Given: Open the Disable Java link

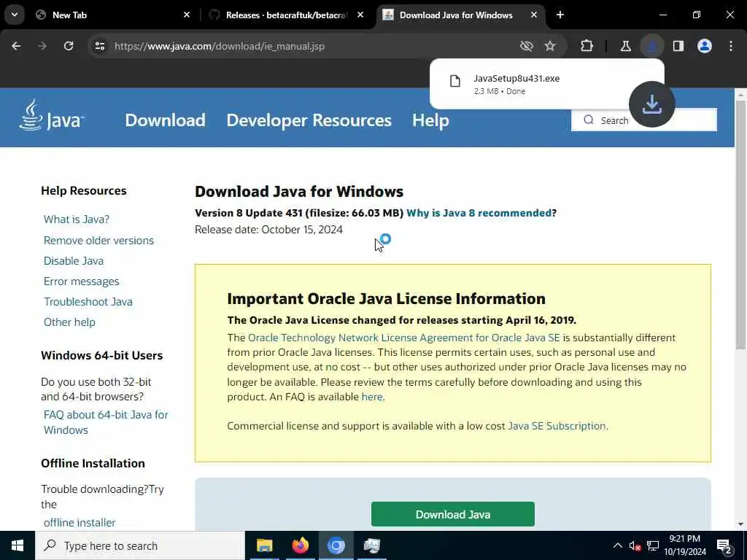Looking at the screenshot, I should coord(74,261).
